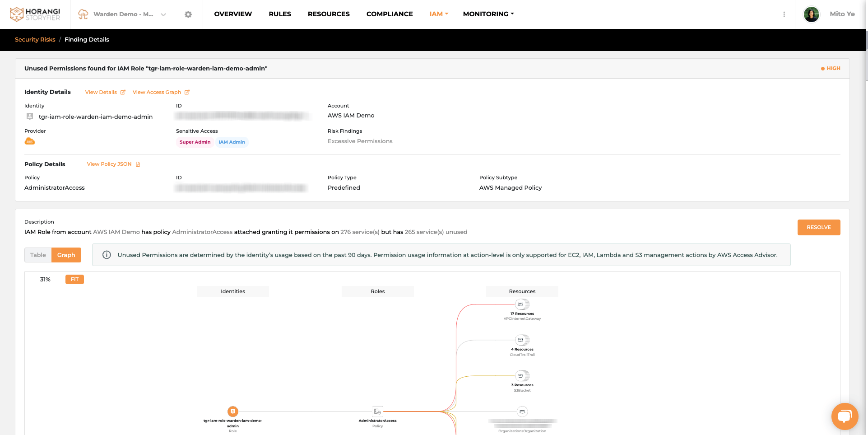This screenshot has width=868, height=435.
Task: Click the AWS IAM Demo account value
Action: pyautogui.click(x=351, y=116)
